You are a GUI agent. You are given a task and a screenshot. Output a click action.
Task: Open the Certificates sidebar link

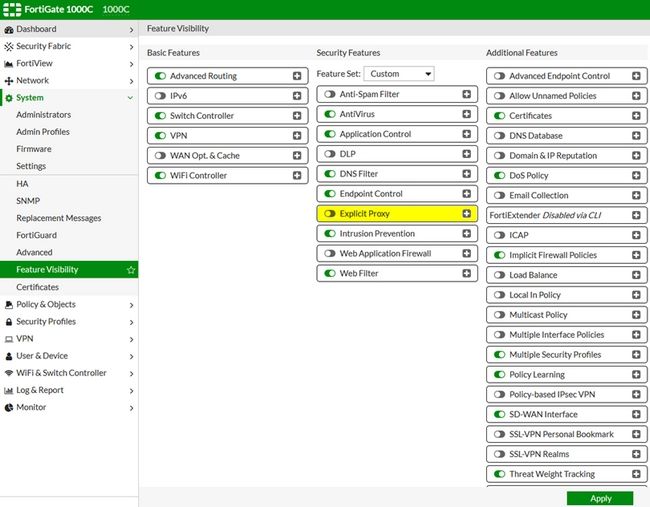tap(37, 287)
